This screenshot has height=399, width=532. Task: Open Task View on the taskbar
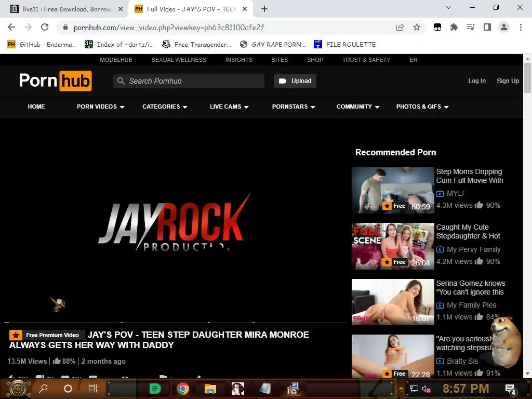coord(92,389)
